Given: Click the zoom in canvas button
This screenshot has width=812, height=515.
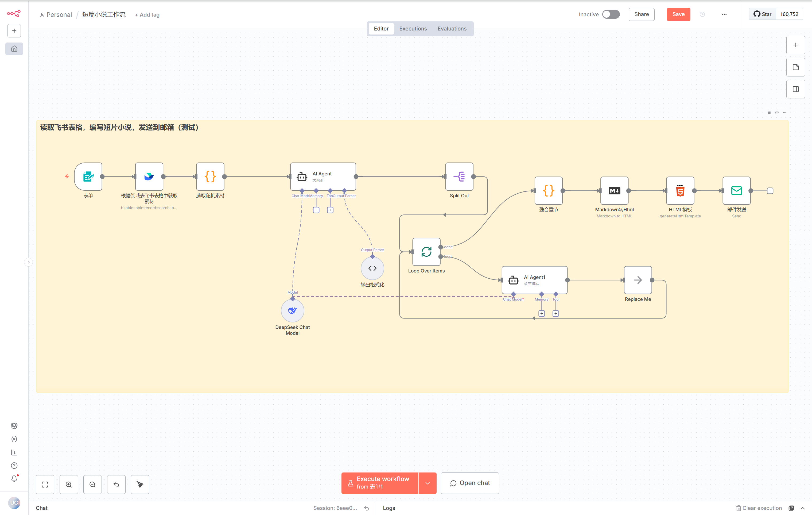Looking at the screenshot, I should coord(69,484).
